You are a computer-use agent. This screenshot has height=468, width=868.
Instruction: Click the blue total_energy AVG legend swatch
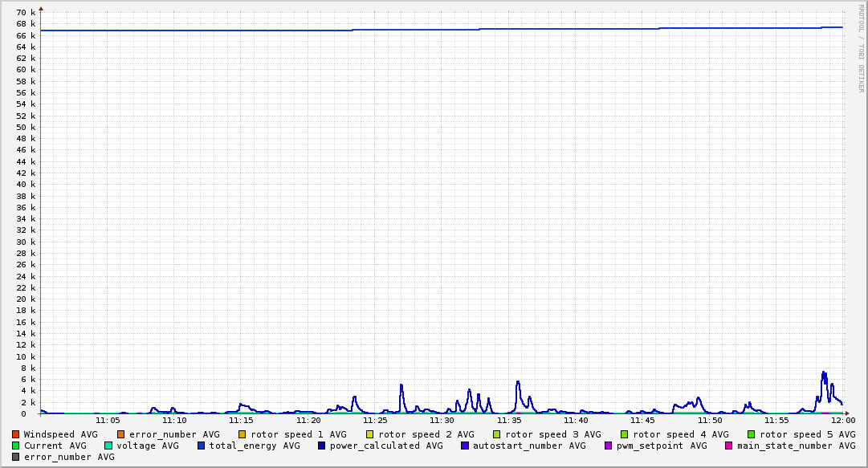202,446
